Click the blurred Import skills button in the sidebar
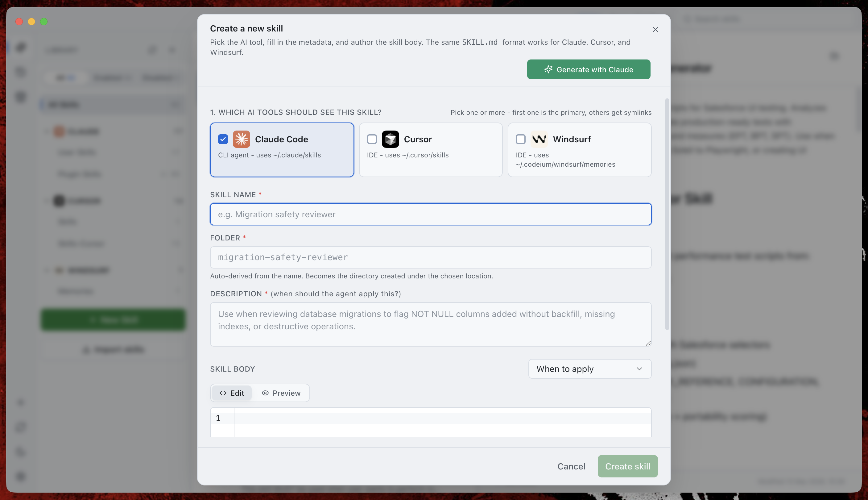Image resolution: width=868 pixels, height=500 pixels. coord(113,350)
